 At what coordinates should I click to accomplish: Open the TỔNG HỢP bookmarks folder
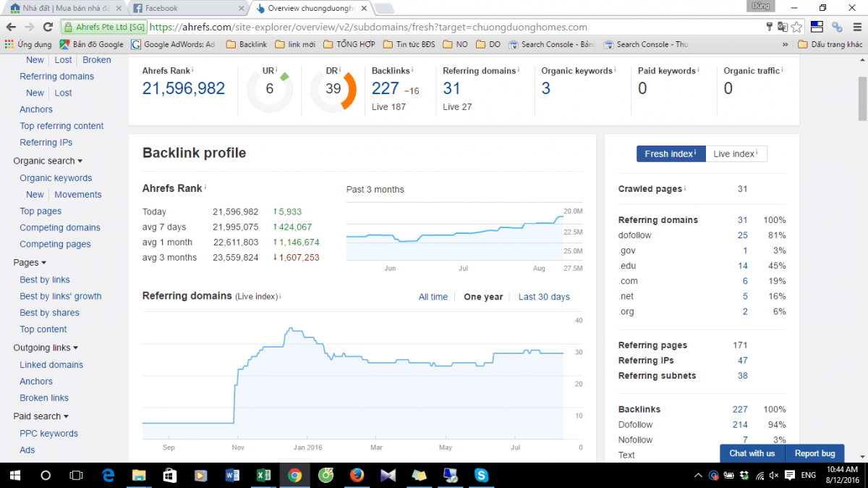[349, 44]
